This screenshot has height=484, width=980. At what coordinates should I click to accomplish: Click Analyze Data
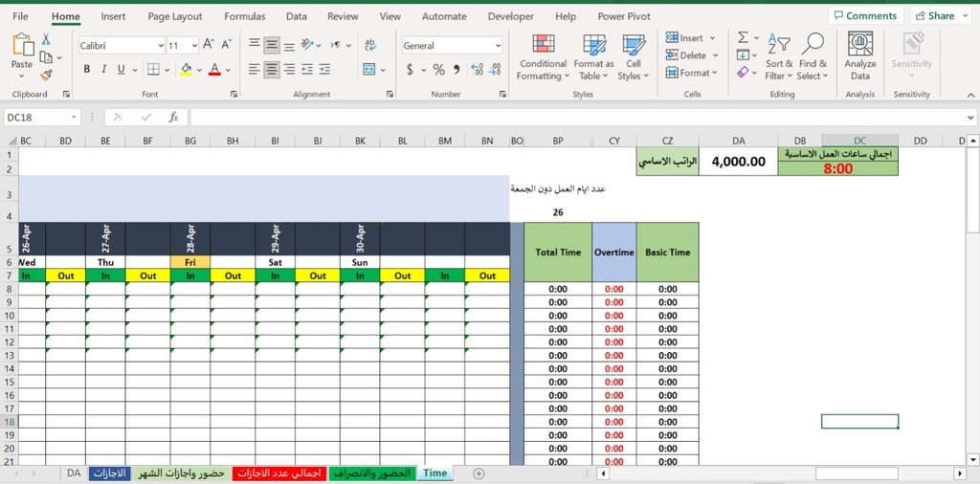point(860,57)
